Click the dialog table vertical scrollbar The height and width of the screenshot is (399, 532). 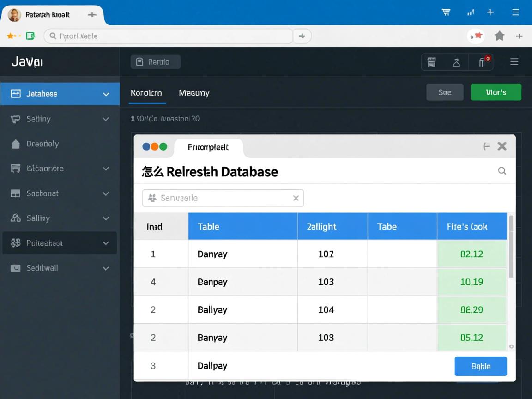[511, 247]
